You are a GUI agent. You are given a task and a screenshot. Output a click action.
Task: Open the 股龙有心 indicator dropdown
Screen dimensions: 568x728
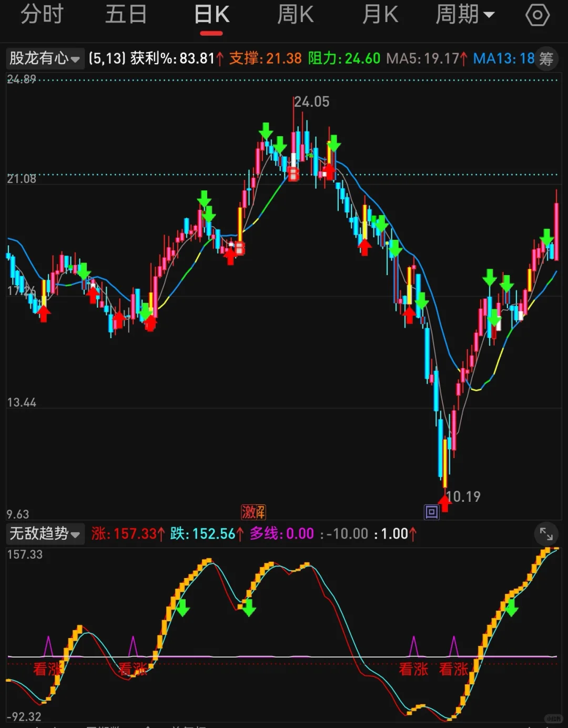click(x=45, y=58)
